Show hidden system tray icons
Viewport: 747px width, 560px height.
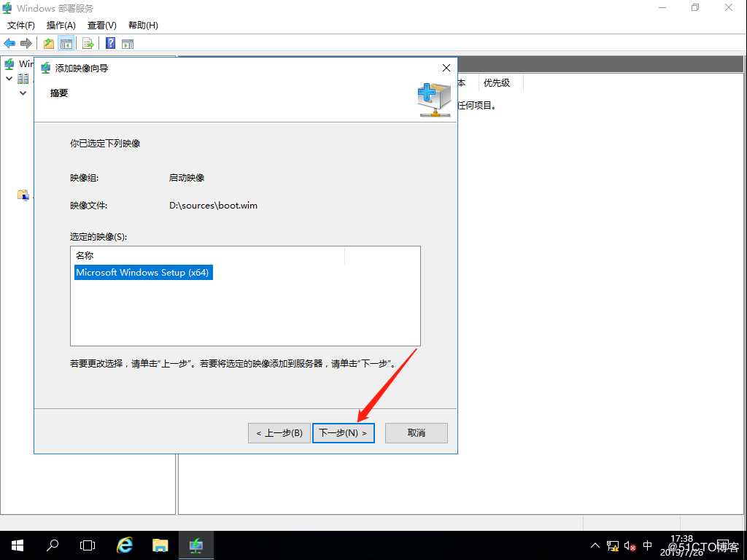pos(595,545)
